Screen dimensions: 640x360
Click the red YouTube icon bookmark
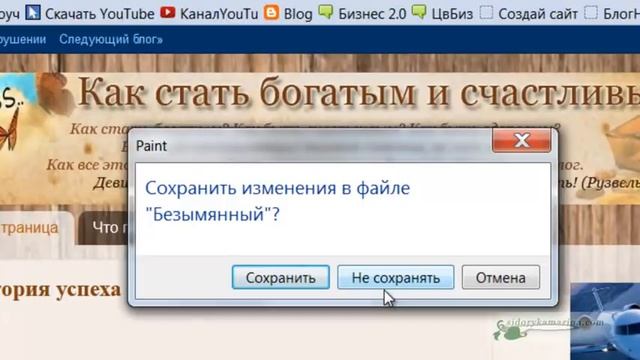167,12
